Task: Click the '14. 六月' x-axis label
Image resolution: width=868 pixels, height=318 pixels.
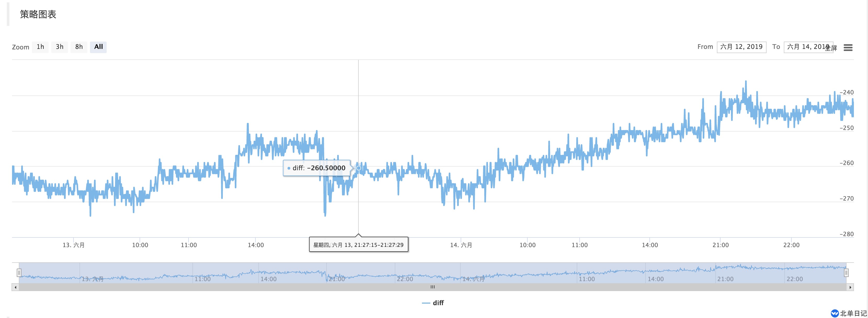Action: click(x=461, y=245)
